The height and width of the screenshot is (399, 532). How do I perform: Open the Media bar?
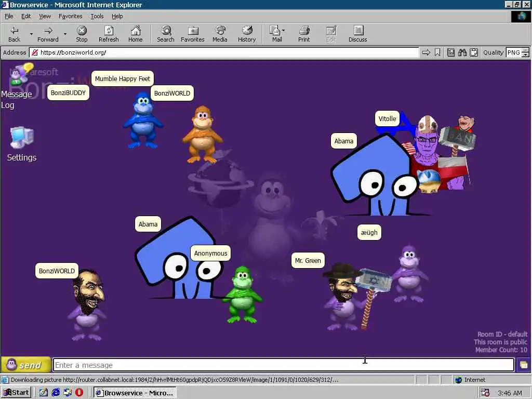tap(220, 34)
